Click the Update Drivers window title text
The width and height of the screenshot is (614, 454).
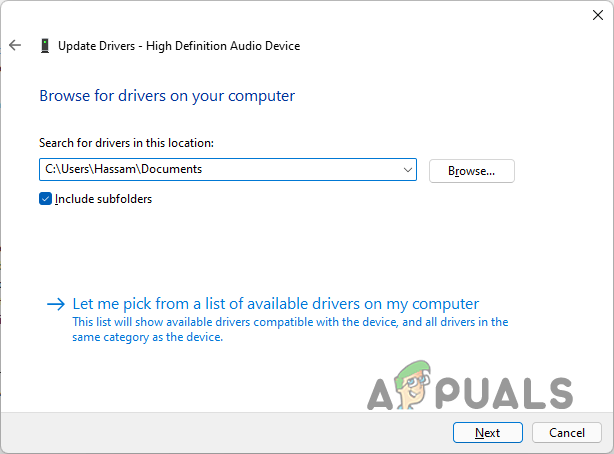(179, 46)
